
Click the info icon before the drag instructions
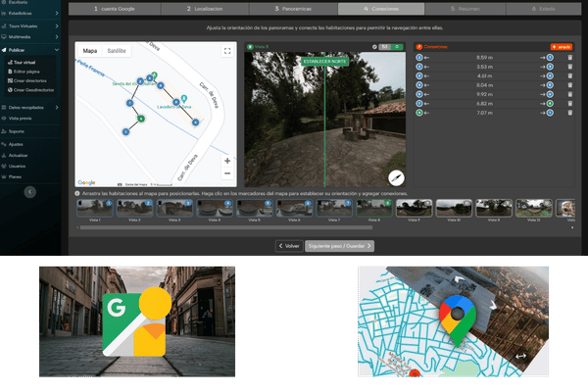[x=77, y=194]
